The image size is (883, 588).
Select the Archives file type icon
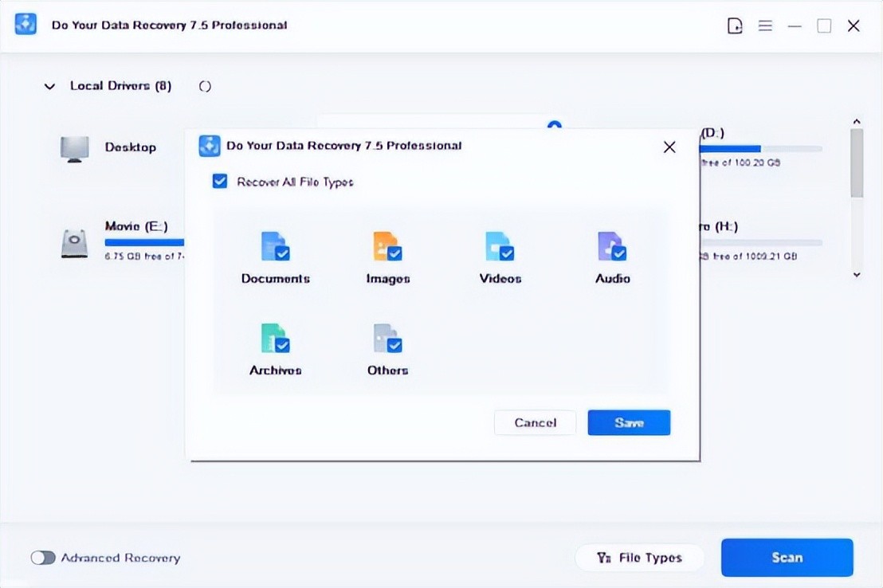pyautogui.click(x=275, y=339)
